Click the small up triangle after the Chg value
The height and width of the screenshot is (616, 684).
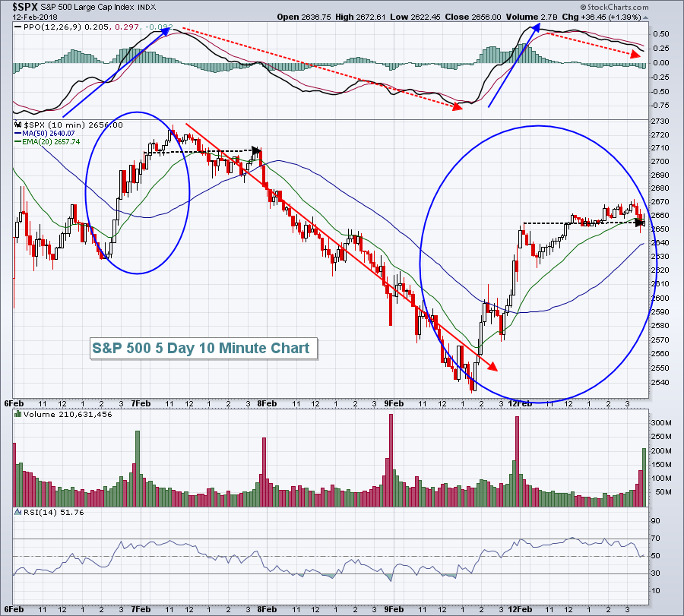(x=645, y=17)
